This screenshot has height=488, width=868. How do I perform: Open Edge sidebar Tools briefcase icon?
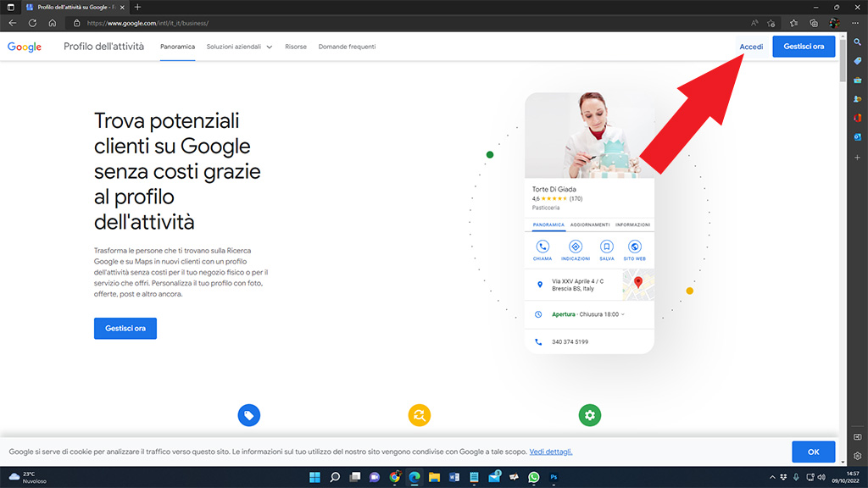click(858, 80)
